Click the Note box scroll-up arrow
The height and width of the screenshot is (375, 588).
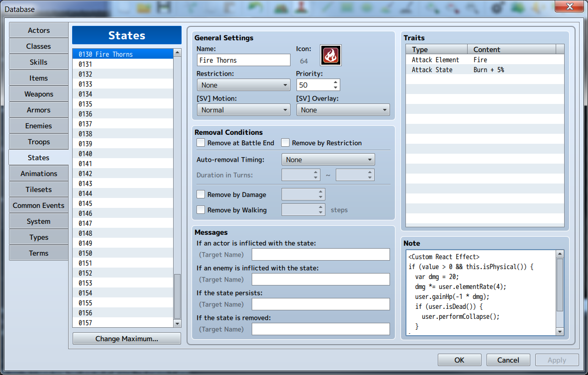click(x=560, y=254)
